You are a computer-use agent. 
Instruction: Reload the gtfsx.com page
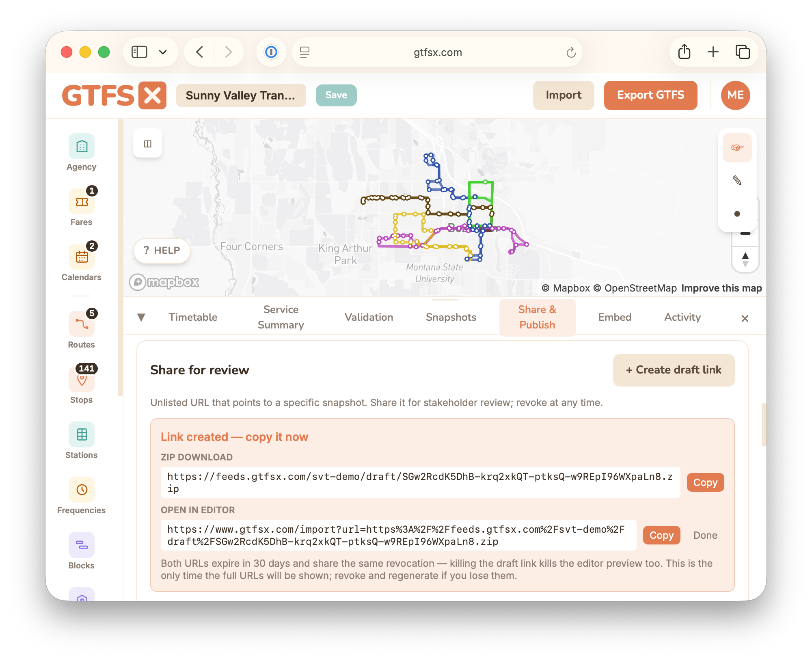tap(571, 52)
